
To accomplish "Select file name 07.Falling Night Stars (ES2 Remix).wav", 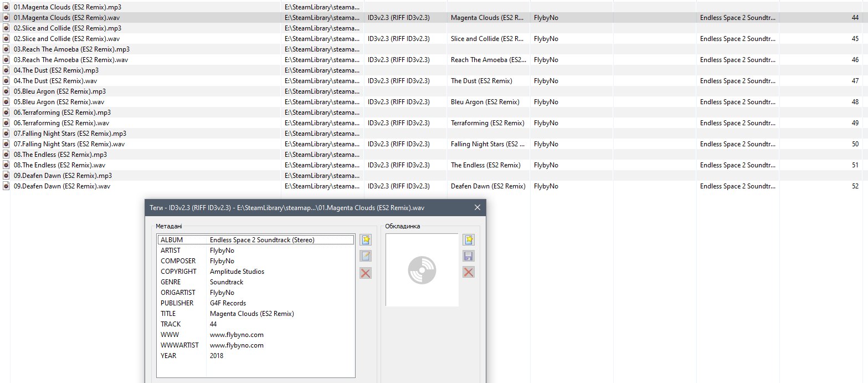I will click(x=69, y=144).
